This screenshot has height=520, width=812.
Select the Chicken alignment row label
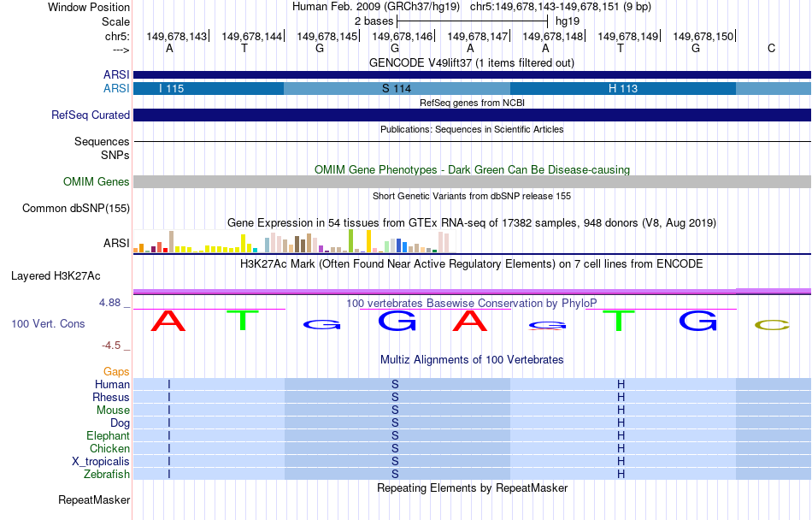[x=109, y=448]
